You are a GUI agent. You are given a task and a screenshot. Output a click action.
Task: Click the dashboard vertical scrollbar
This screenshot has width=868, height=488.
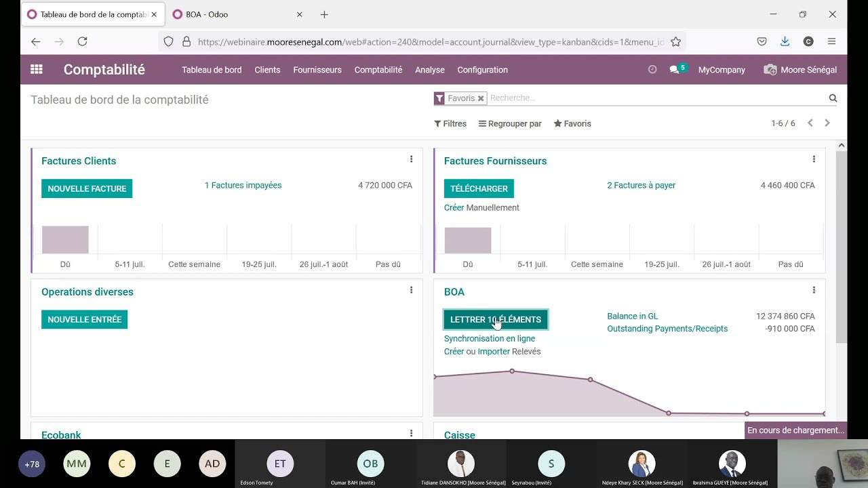(x=841, y=247)
